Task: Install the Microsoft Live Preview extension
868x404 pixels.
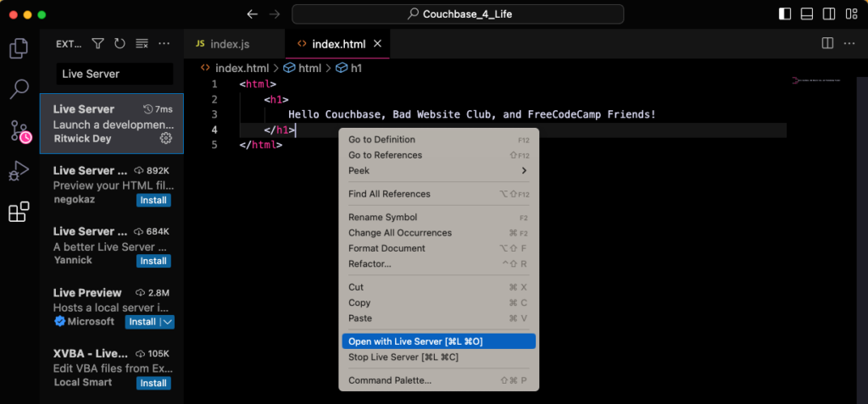Action: pyautogui.click(x=142, y=322)
